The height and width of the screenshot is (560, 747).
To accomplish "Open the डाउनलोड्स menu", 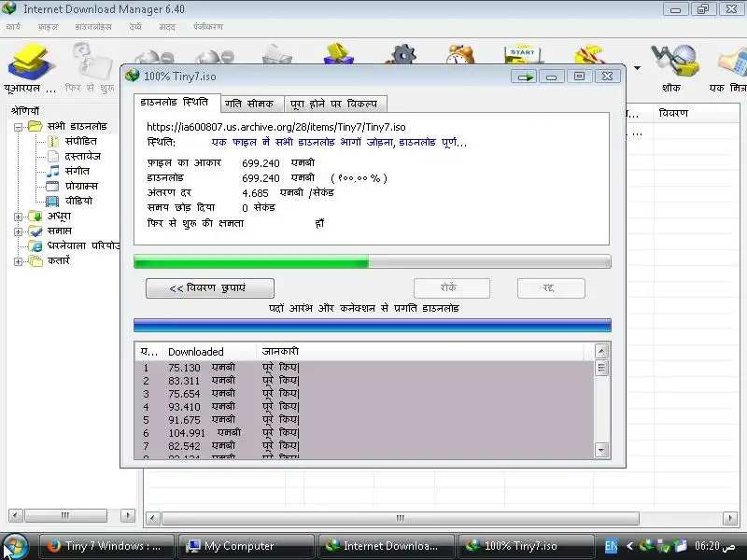I will tap(92, 27).
